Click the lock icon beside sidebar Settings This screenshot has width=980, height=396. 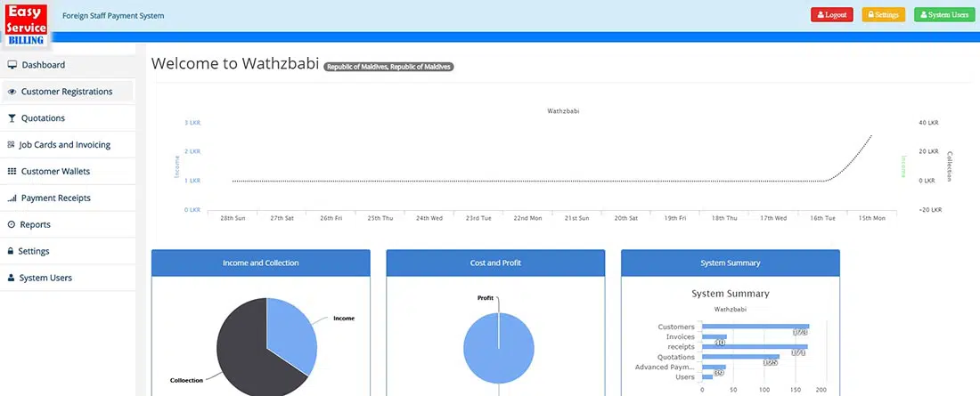pyautogui.click(x=11, y=252)
